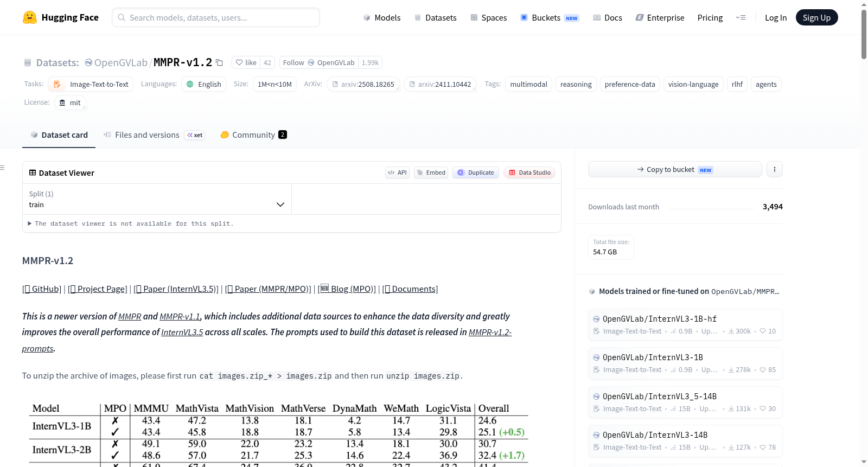868x467 pixels.
Task: Switch to the Community tab
Action: tap(253, 135)
